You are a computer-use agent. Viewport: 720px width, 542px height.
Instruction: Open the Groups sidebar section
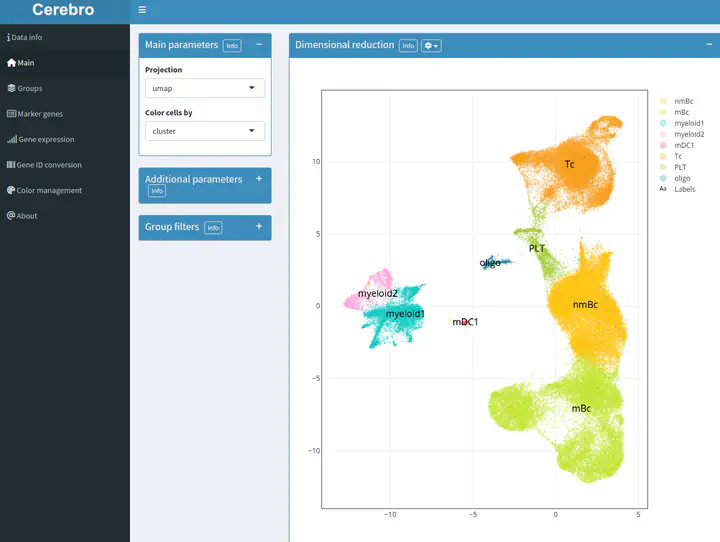coord(29,88)
